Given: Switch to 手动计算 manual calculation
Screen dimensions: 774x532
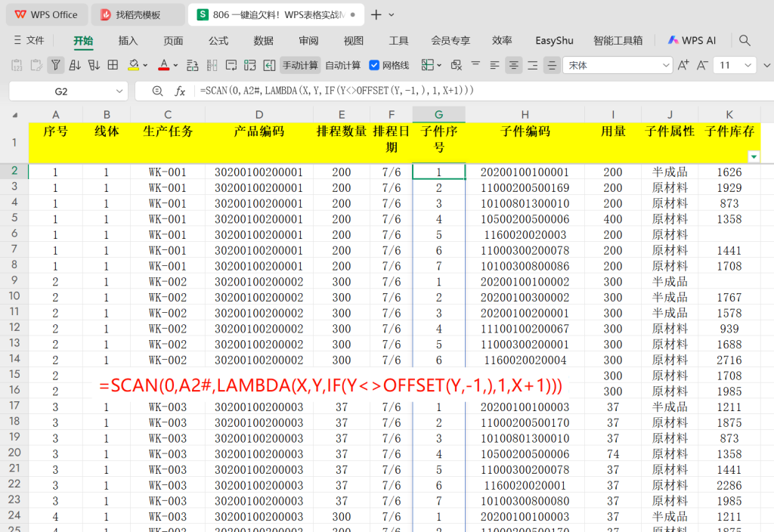Looking at the screenshot, I should click(300, 65).
